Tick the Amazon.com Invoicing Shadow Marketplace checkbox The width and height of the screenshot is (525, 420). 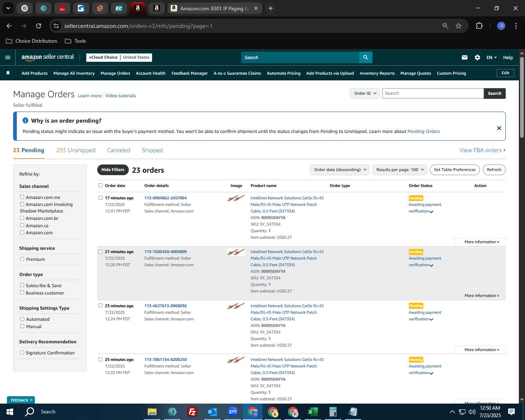pyautogui.click(x=22, y=204)
